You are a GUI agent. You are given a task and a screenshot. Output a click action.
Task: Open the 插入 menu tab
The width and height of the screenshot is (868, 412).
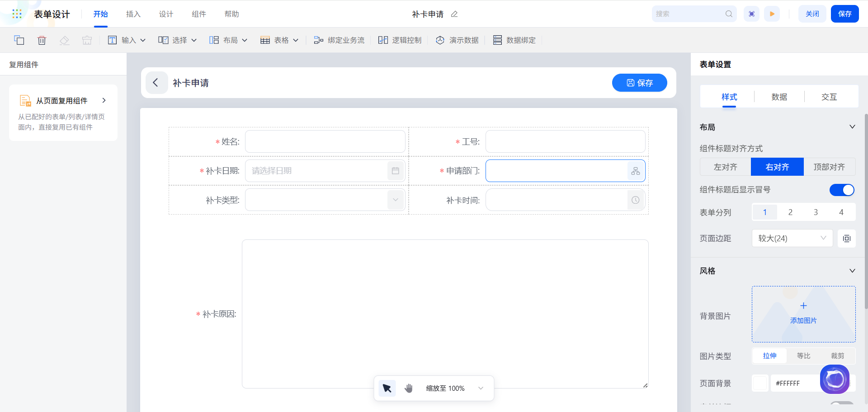coord(133,14)
